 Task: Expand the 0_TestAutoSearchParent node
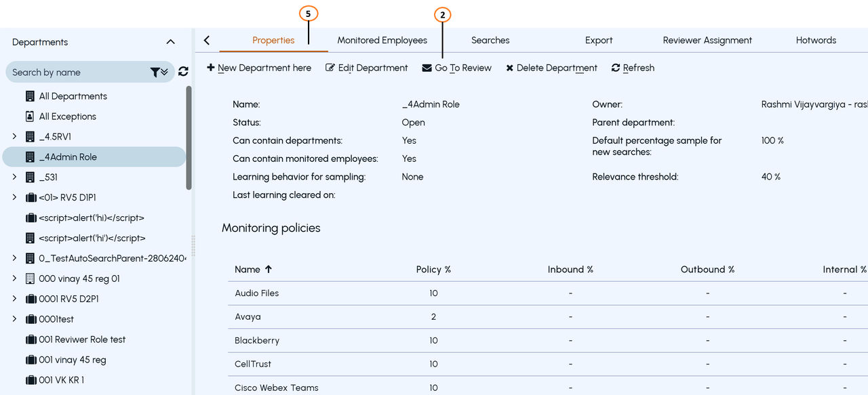[x=14, y=258]
